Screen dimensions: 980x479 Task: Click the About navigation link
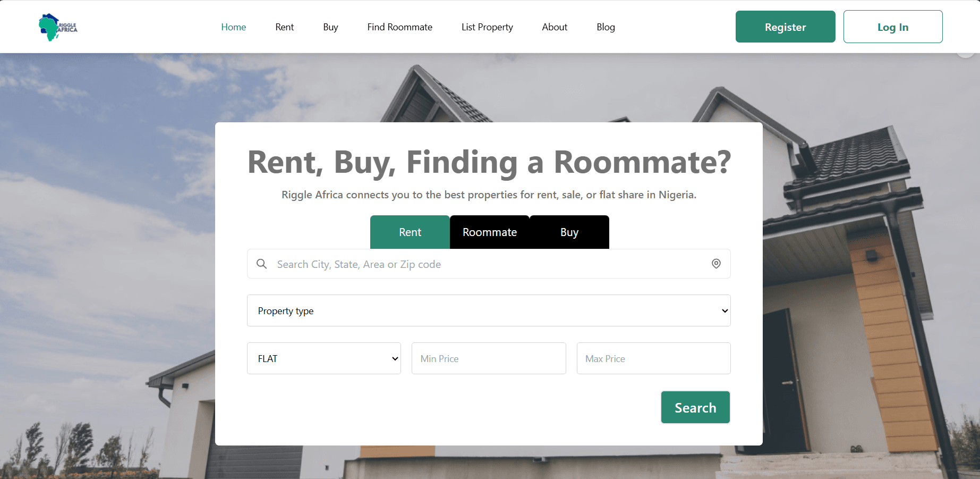pyautogui.click(x=555, y=27)
